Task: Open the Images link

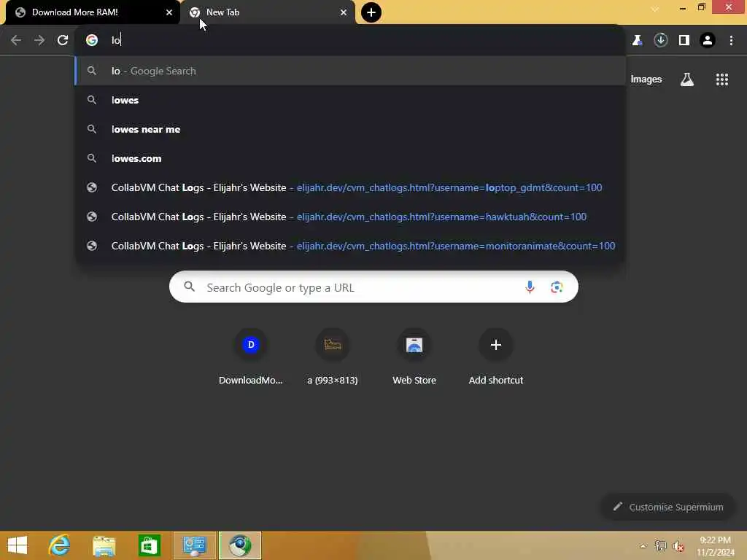Action: coord(646,79)
